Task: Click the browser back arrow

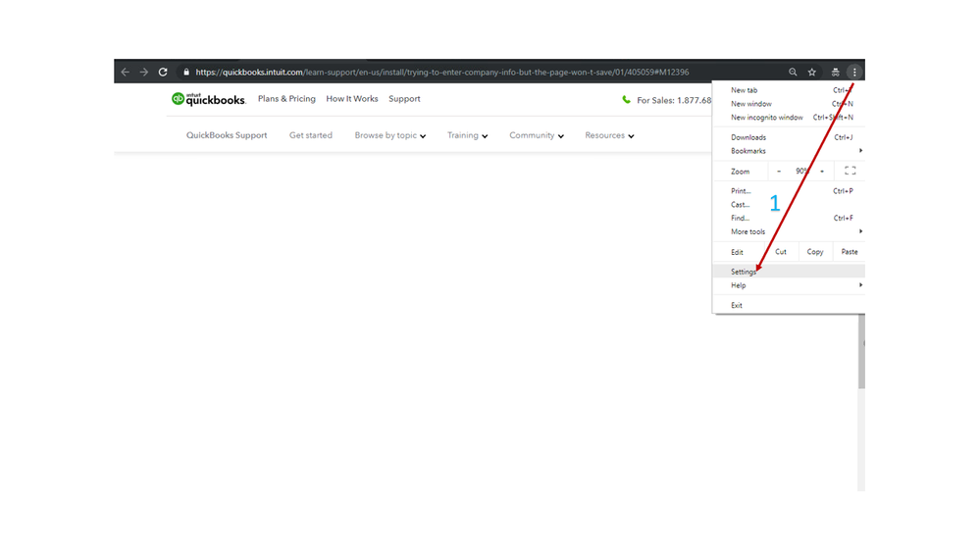Action: click(125, 72)
